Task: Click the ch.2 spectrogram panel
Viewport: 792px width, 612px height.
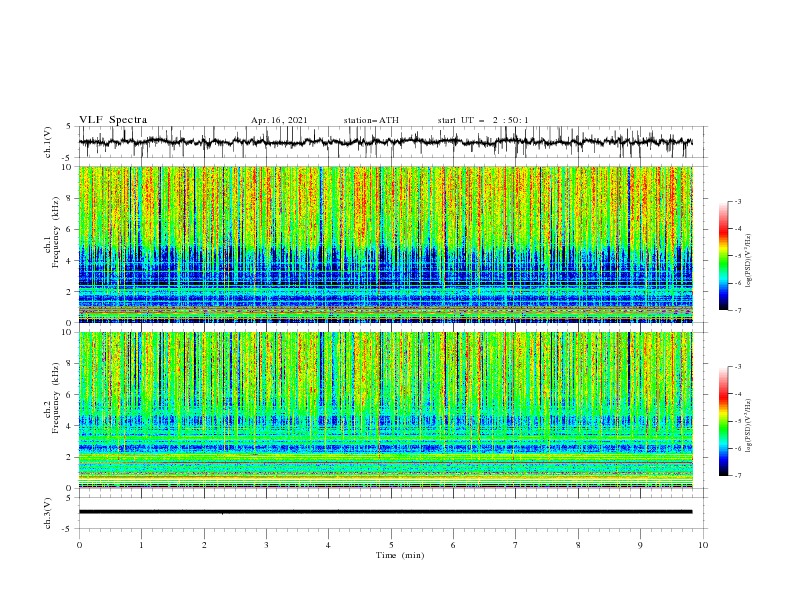Action: point(385,410)
